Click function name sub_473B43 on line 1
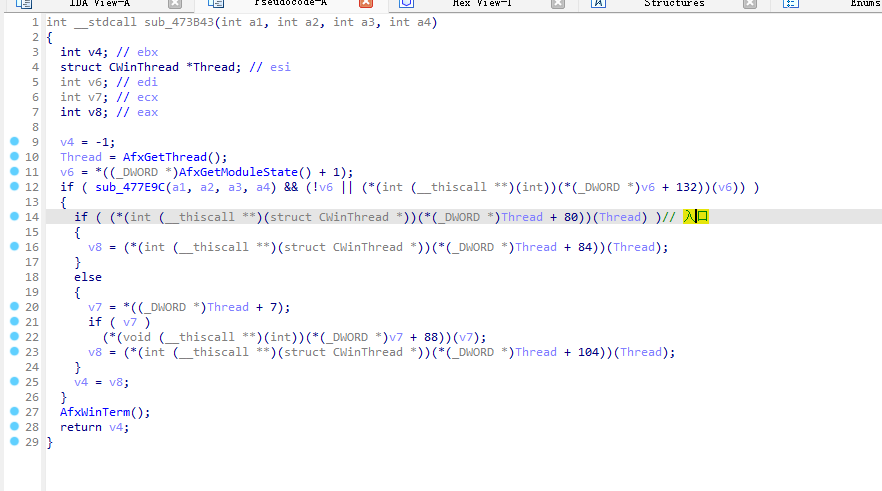882x491 pixels. (x=179, y=22)
